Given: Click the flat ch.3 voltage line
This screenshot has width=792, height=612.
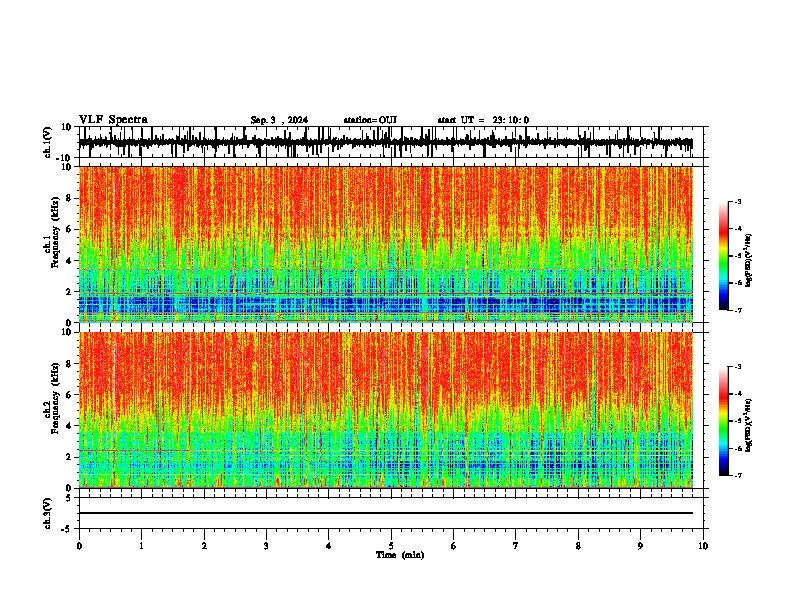Looking at the screenshot, I should click(x=386, y=513).
